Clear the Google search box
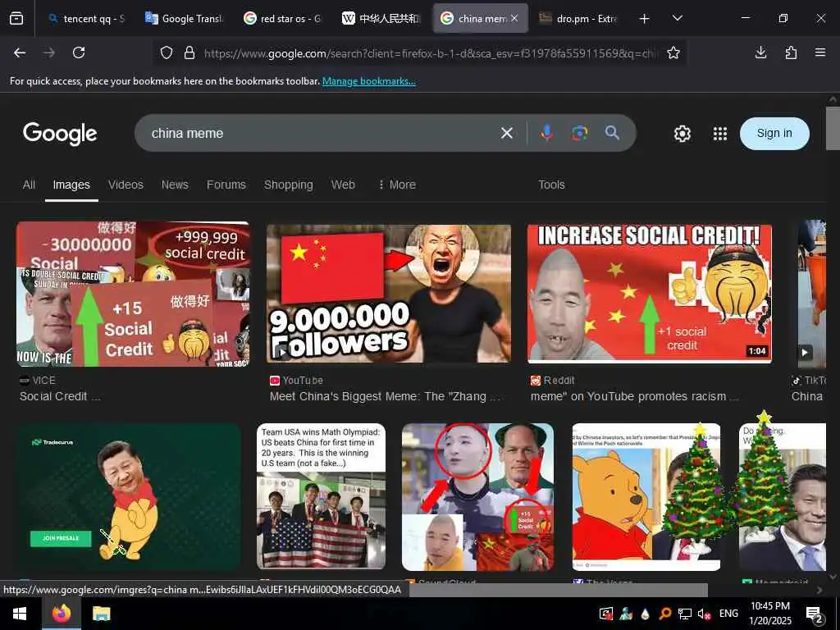This screenshot has height=630, width=840. point(507,133)
